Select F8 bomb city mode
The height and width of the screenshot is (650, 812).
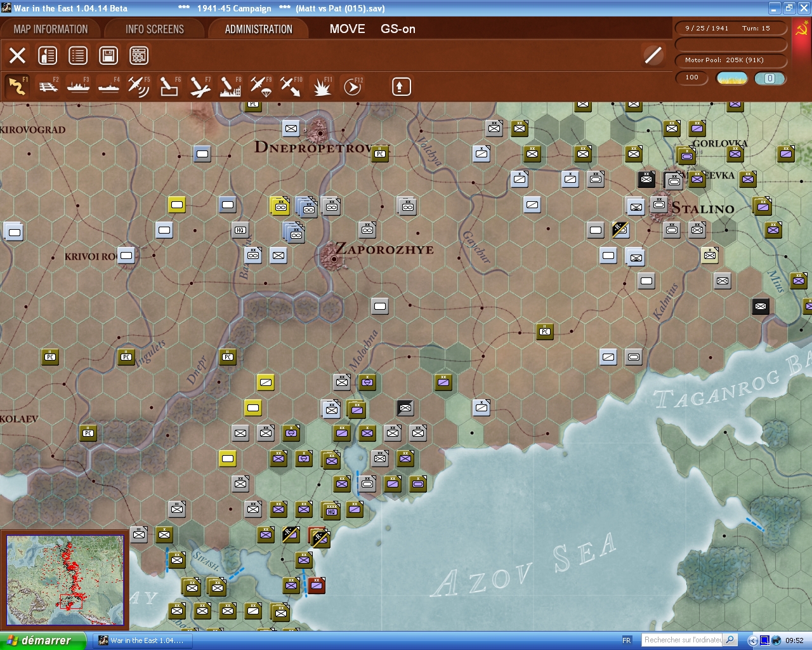tap(230, 86)
